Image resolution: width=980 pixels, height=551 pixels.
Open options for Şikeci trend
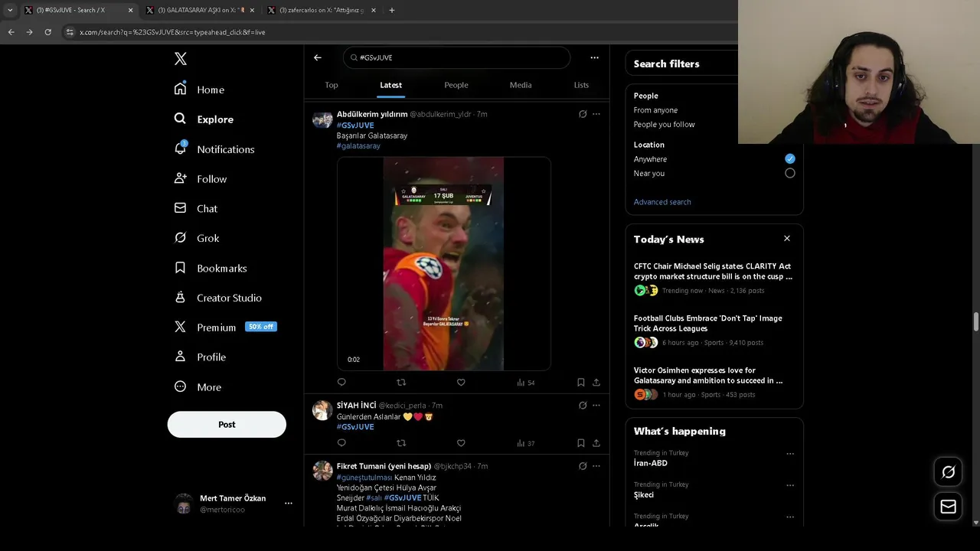coord(790,485)
